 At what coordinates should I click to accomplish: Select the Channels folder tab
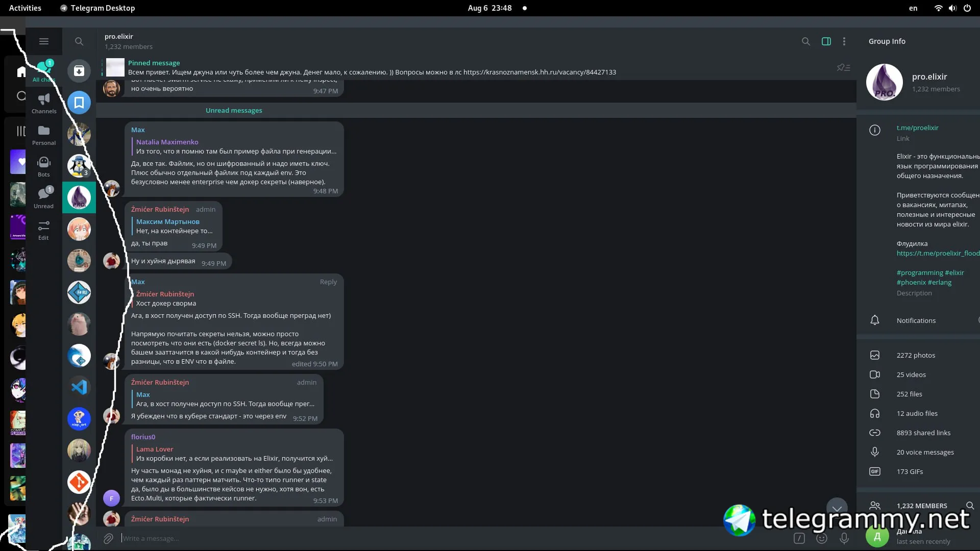(x=44, y=103)
